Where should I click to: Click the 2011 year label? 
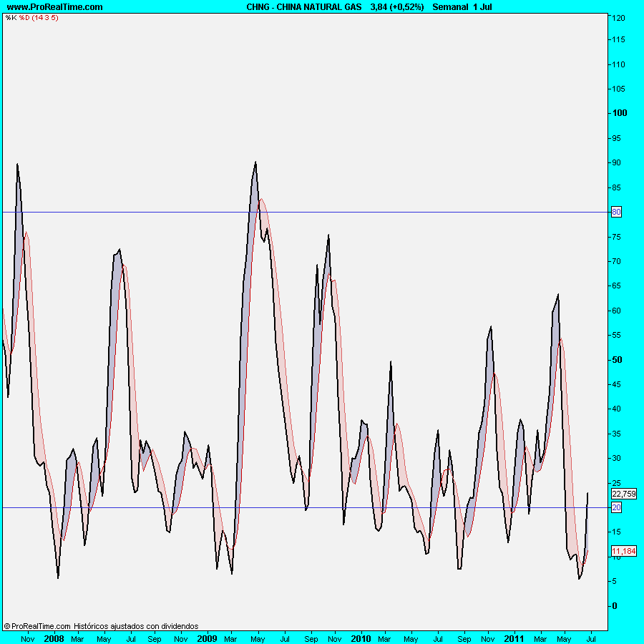(x=514, y=639)
